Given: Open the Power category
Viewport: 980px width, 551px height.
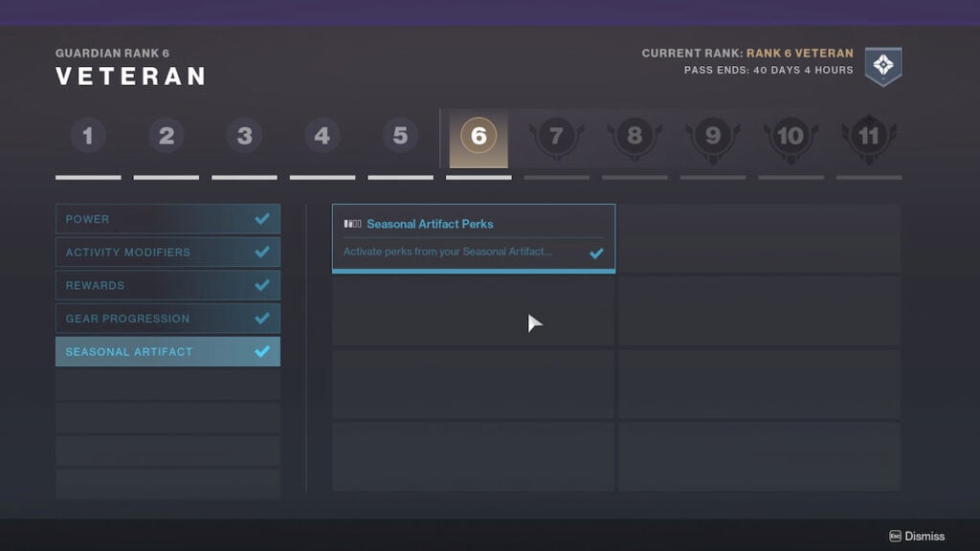Looking at the screenshot, I should 168,219.
